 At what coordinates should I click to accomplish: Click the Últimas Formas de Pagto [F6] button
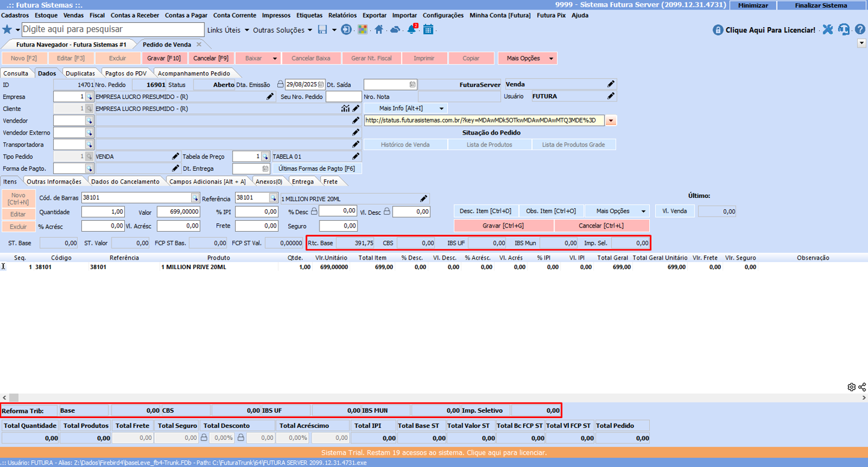(x=316, y=169)
